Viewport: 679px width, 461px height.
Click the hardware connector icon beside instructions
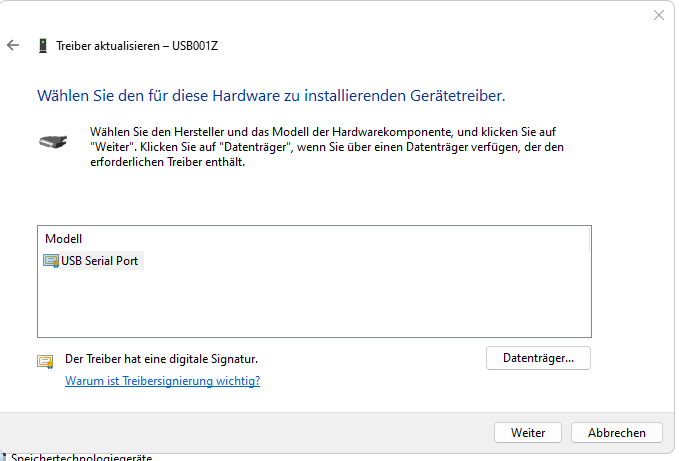53,141
